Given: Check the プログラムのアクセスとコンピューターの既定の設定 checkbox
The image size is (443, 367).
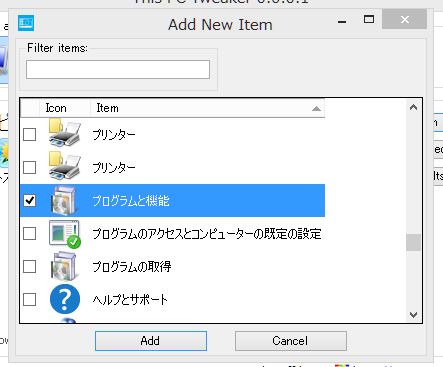Looking at the screenshot, I should [30, 233].
